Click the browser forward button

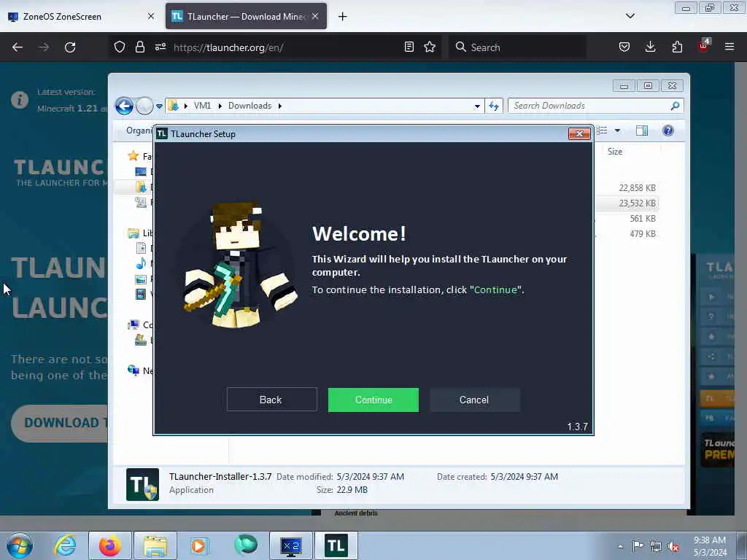pos(44,47)
